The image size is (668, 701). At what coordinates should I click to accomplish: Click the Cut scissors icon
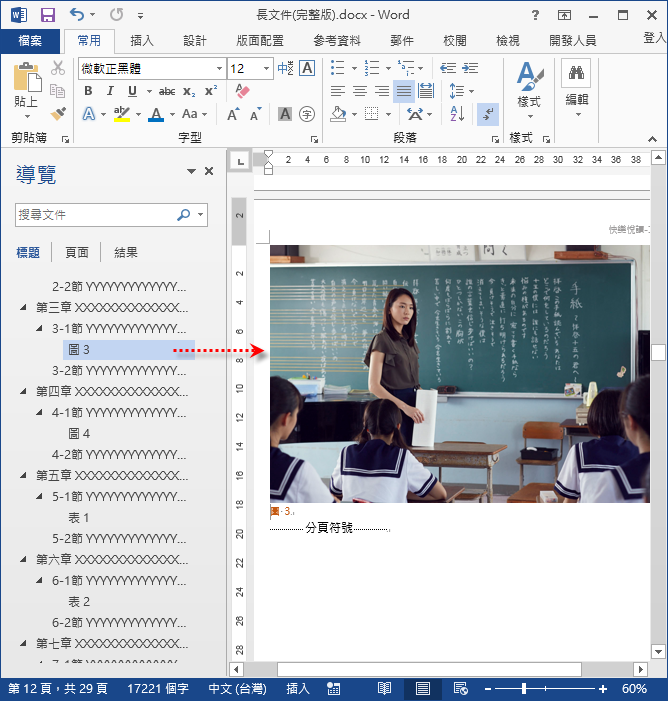coord(58,68)
